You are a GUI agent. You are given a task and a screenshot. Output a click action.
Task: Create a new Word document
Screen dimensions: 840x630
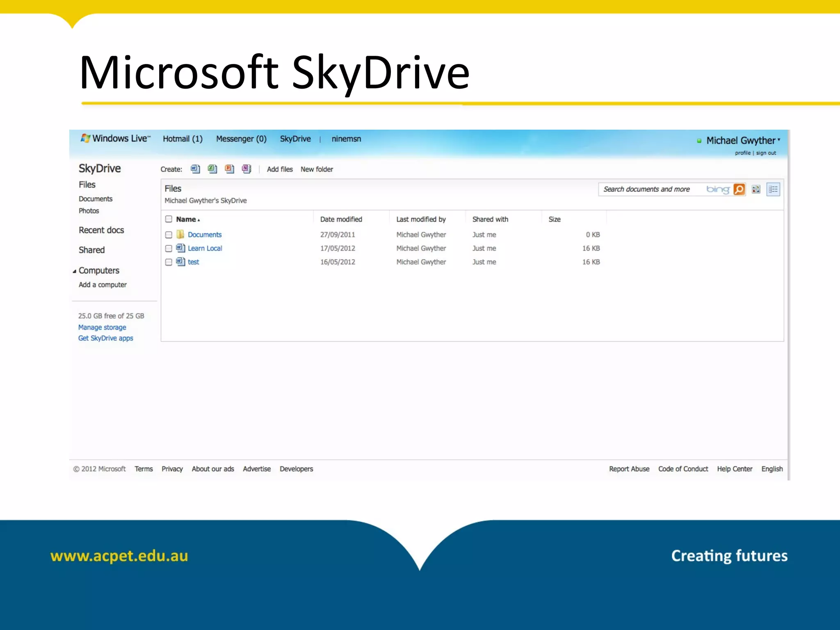(196, 169)
